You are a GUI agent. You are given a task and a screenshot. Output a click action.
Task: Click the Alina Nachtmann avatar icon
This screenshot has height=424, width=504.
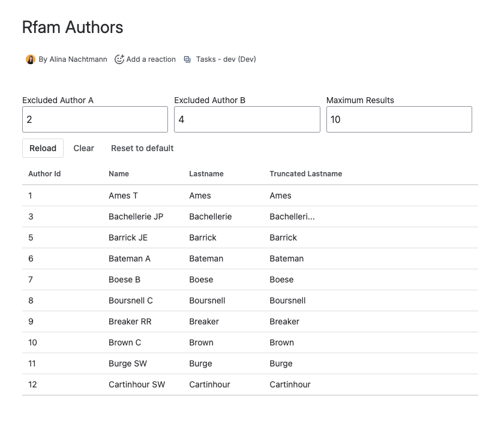tap(30, 59)
